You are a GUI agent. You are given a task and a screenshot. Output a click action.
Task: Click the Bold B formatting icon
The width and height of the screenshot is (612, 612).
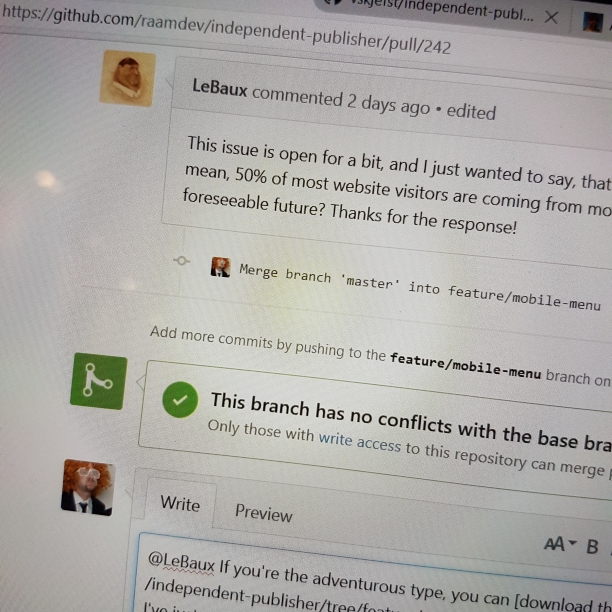pyautogui.click(x=592, y=546)
